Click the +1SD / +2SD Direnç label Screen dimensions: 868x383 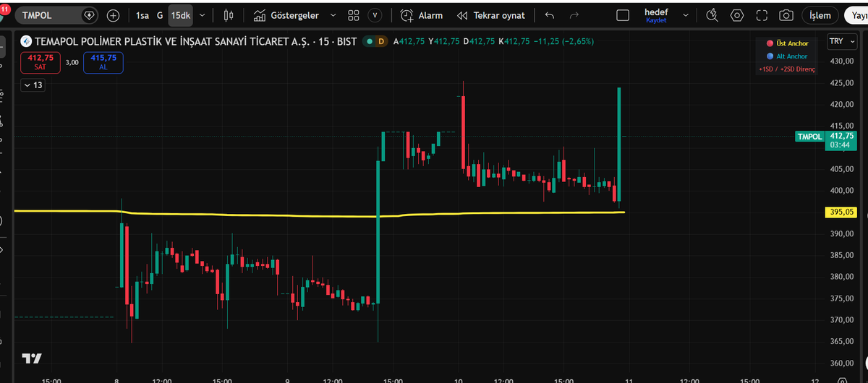tap(786, 69)
